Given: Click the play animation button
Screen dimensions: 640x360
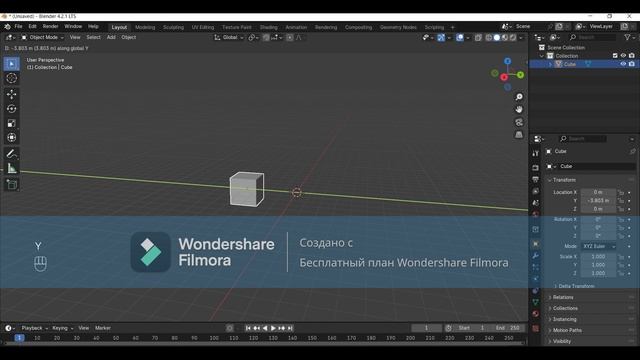Looking at the screenshot, I should pos(273,328).
